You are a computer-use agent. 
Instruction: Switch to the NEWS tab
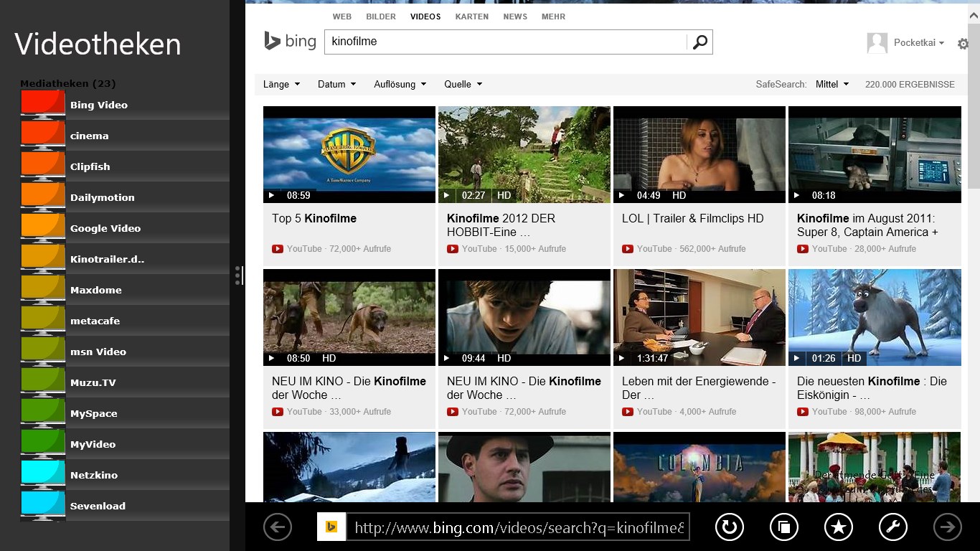pos(514,17)
